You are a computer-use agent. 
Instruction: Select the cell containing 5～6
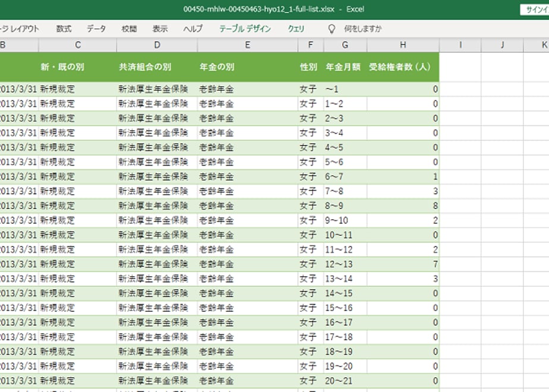click(x=345, y=162)
